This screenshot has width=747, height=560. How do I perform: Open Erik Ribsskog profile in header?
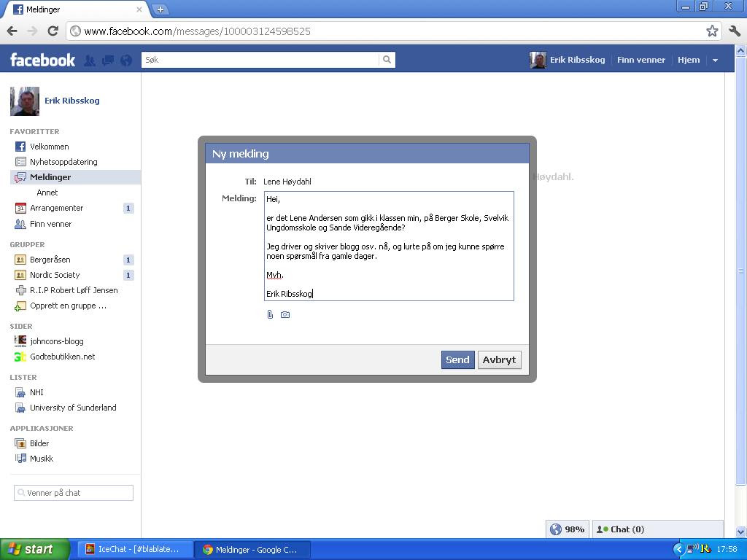568,60
